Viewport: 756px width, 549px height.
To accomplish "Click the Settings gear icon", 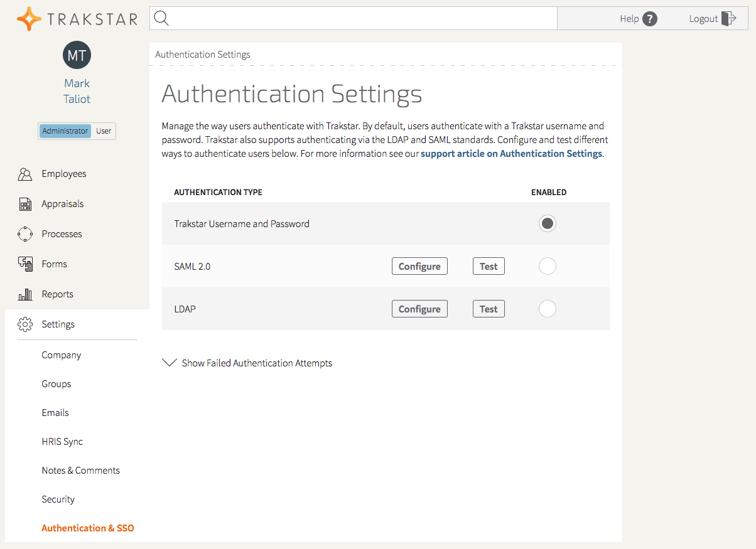I will coord(25,324).
